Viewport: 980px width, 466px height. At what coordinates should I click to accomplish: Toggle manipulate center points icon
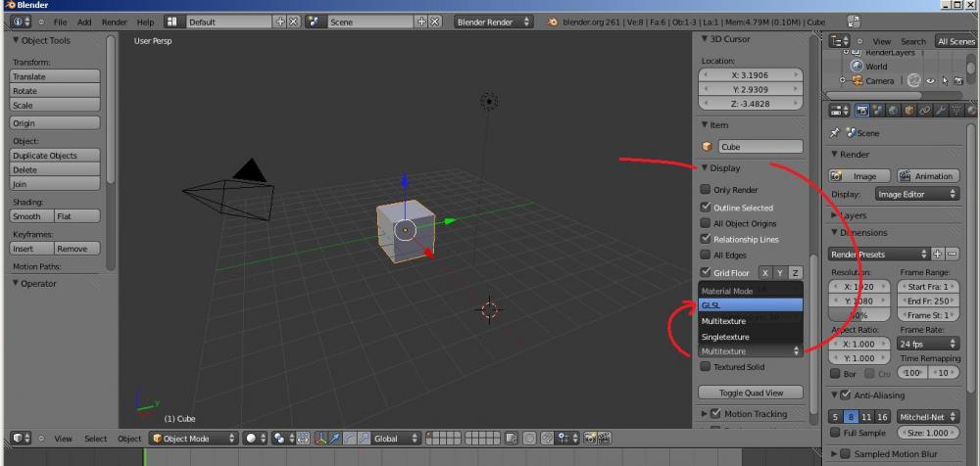[303, 439]
